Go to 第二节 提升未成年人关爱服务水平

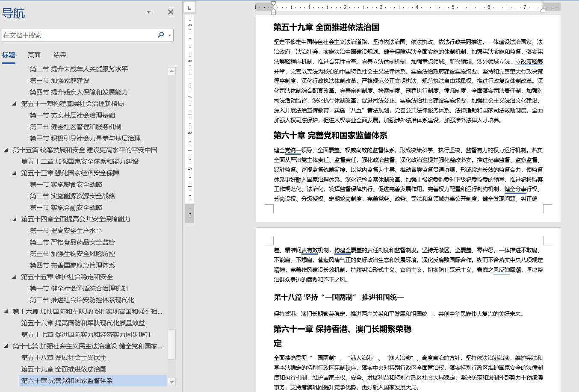click(x=79, y=69)
